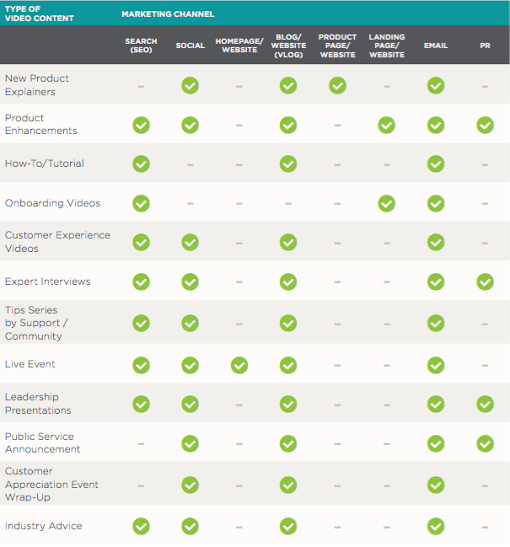This screenshot has height=547, width=510.
Task: Click the Marketing Channel heading
Action: point(168,14)
